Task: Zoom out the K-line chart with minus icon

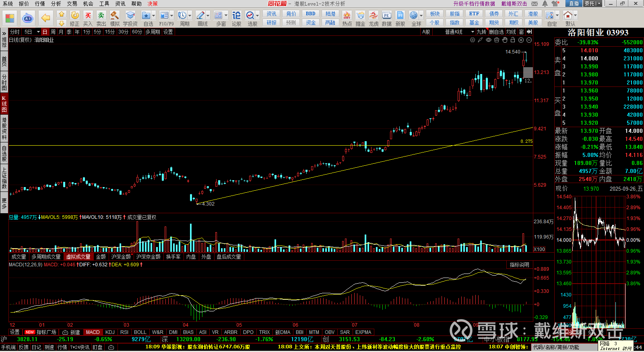Action: point(529,40)
